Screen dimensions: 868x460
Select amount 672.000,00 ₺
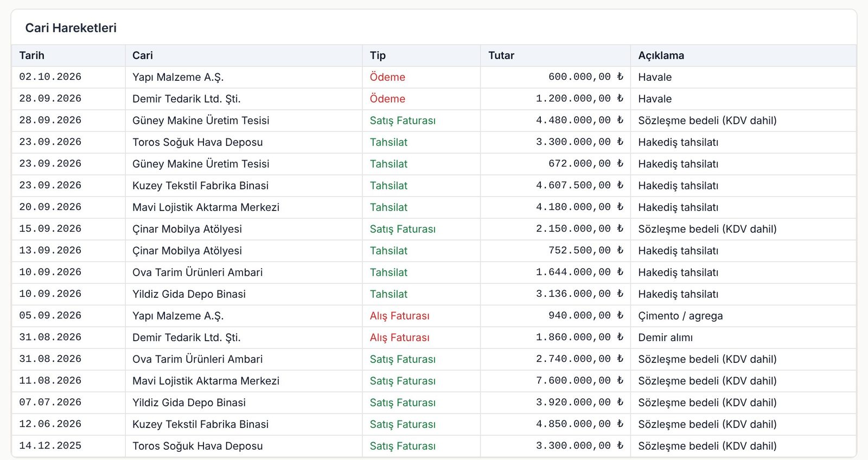point(586,164)
